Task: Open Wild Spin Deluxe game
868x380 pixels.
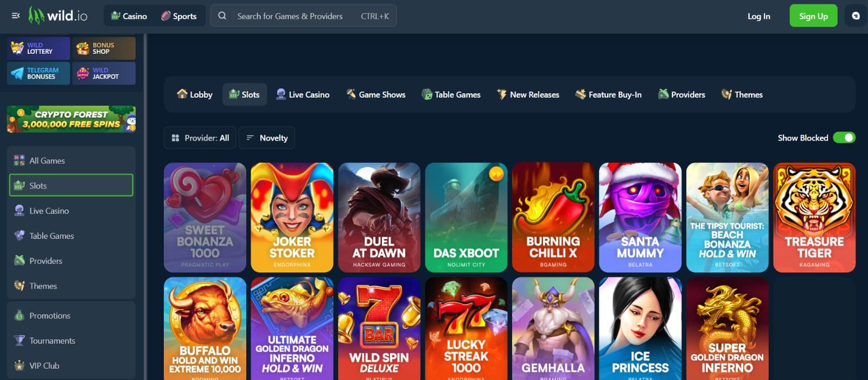Action: pos(379,328)
